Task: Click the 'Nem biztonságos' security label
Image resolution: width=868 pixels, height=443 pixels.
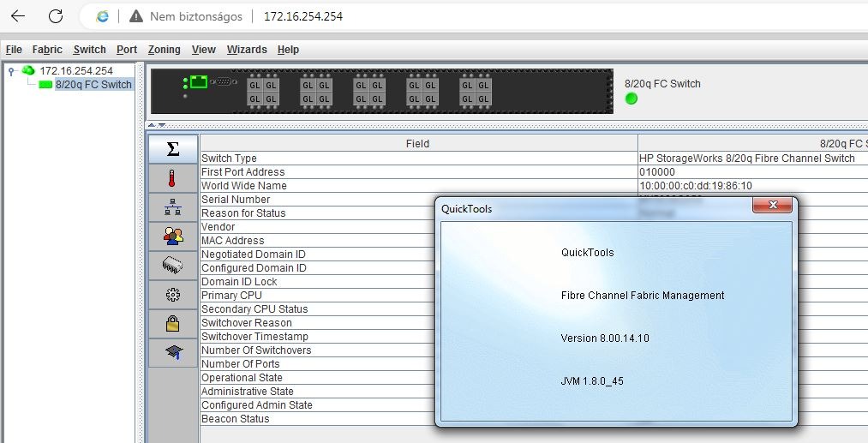Action: point(196,16)
